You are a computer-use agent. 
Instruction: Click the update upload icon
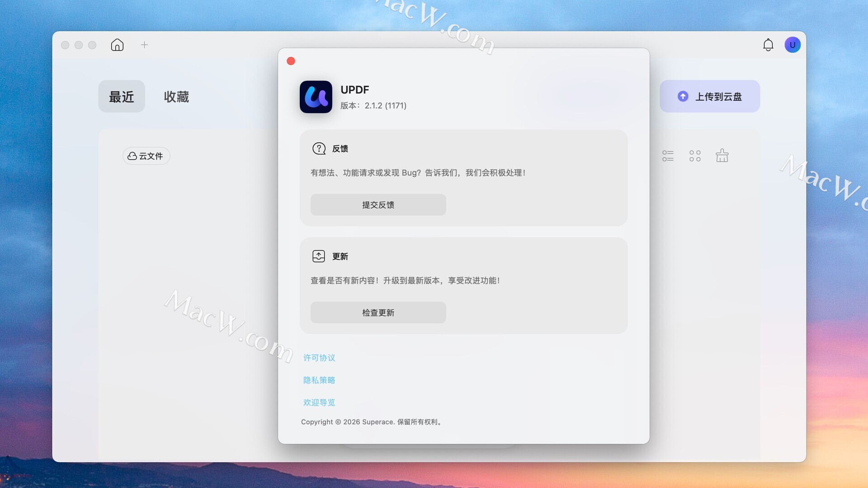coord(319,256)
